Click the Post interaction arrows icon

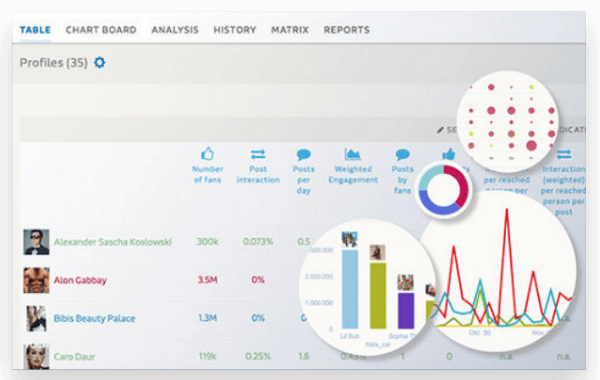coord(258,155)
